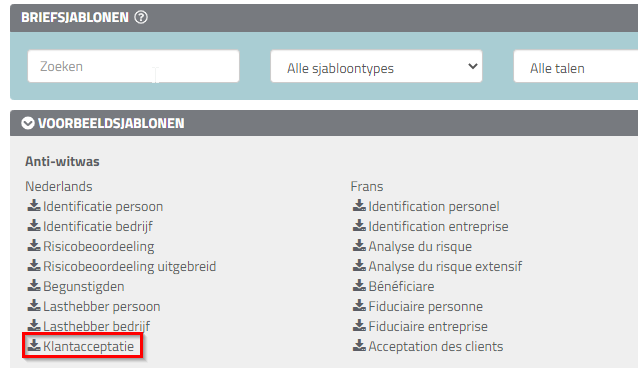The height and width of the screenshot is (368, 638).
Task: Click download icon beside Risicobeoordeeling uitgebreid
Action: 34,265
